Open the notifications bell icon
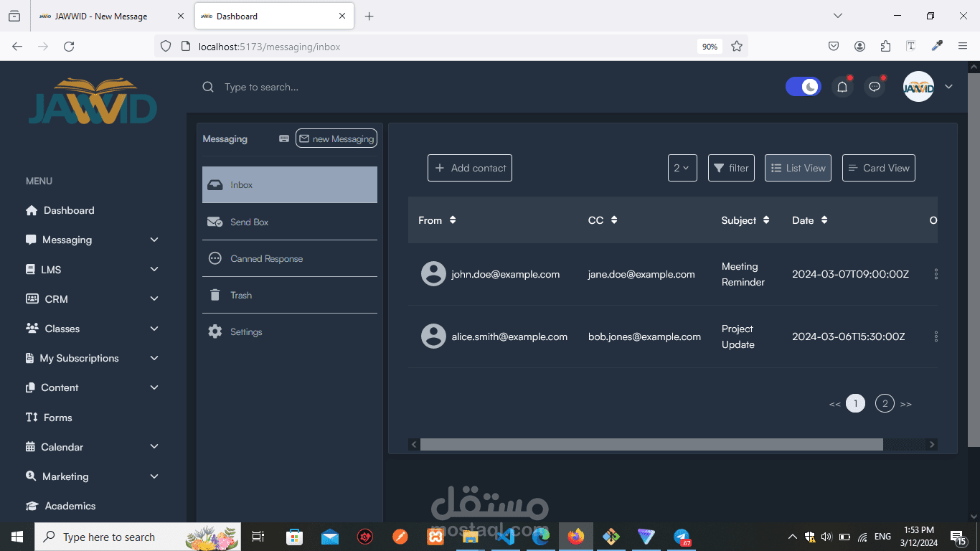The height and width of the screenshot is (551, 980). (x=842, y=87)
